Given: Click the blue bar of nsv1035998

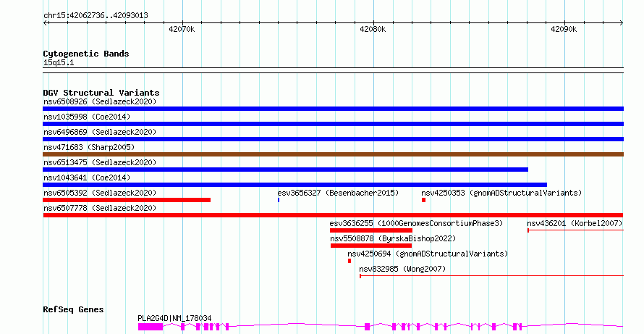Looking at the screenshot, I should (x=333, y=124).
